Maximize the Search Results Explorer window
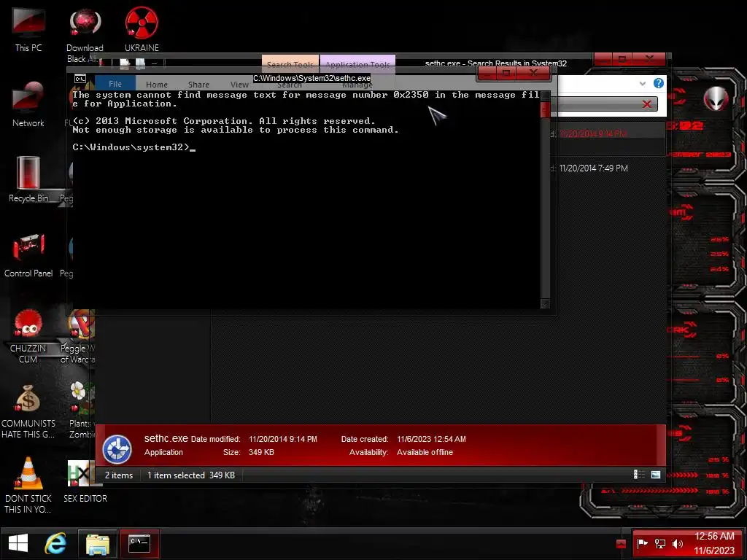Viewport: 747px width, 560px height. point(622,59)
